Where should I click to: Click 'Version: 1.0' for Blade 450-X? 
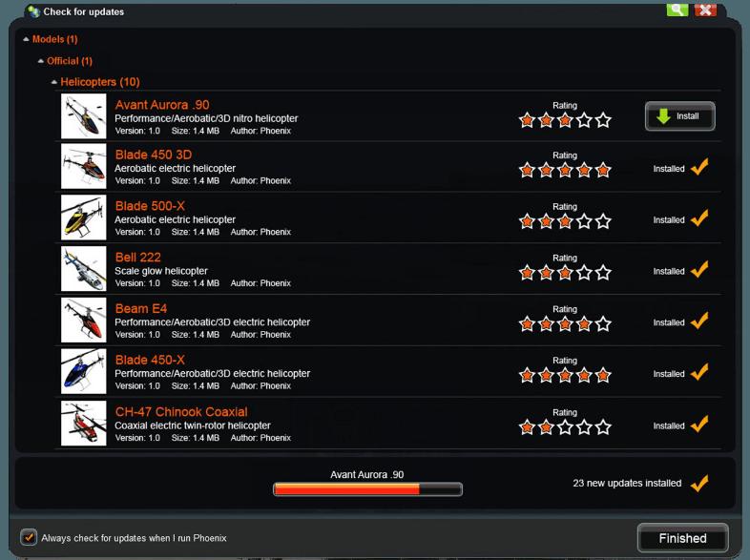tap(137, 386)
